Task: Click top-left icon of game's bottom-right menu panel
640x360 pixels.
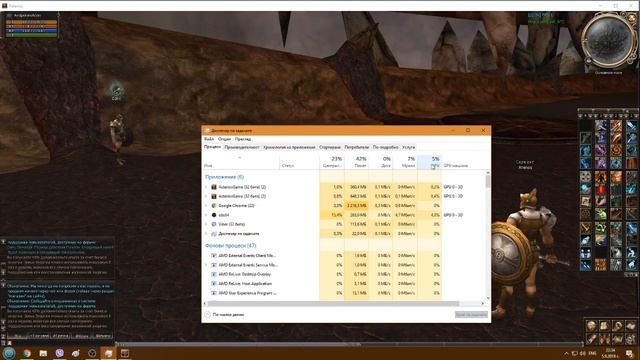Action: 591,326
